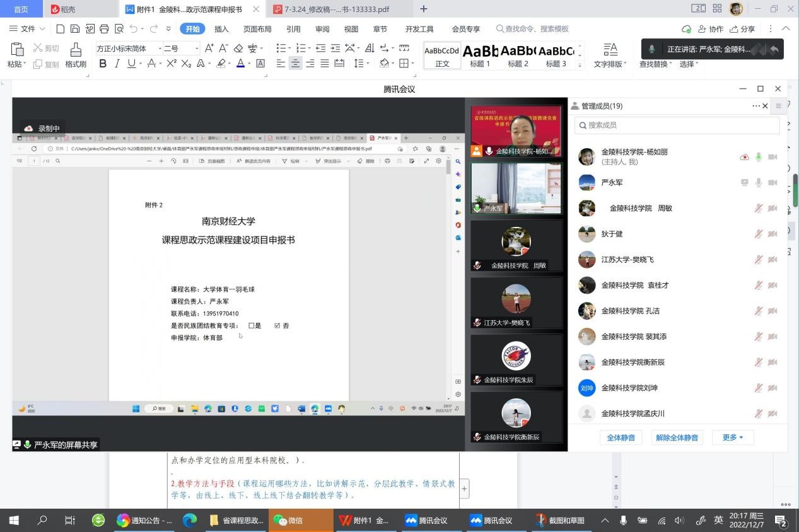799x532 pixels.
Task: Click the italic formatting icon
Action: point(117,64)
